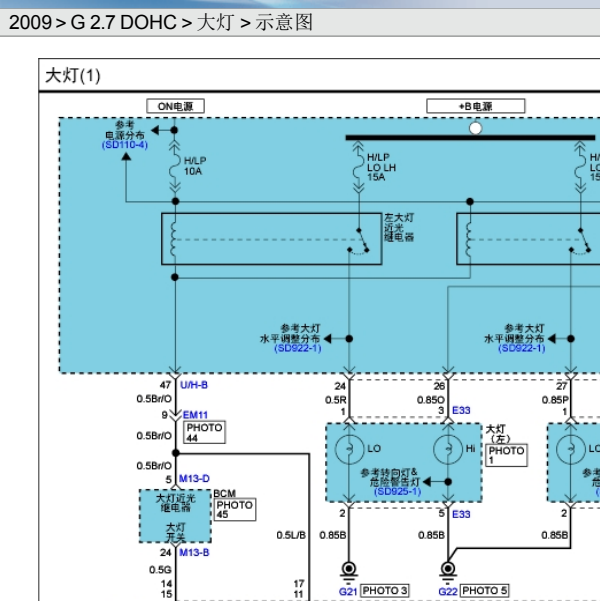Click the G21 ground symbol

tap(349, 572)
